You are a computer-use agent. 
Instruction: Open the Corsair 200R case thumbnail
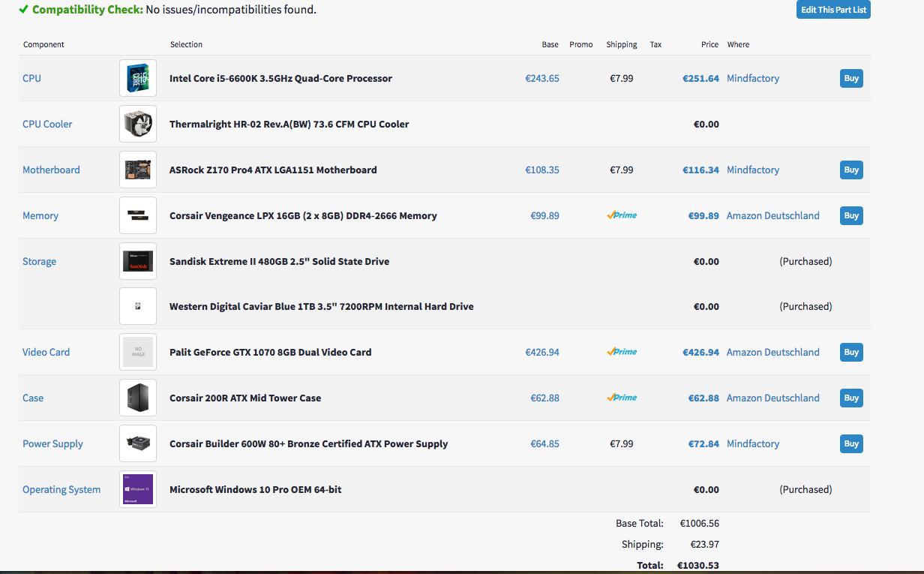click(138, 398)
